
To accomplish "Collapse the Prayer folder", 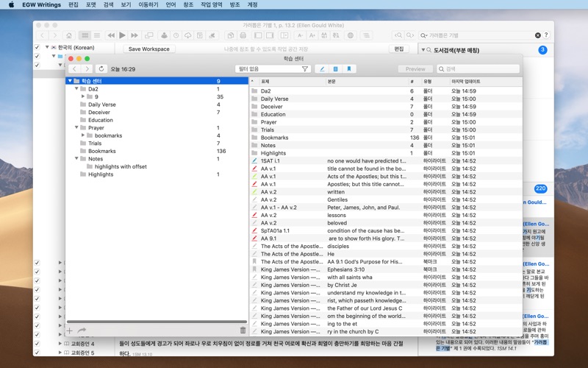I will click(x=76, y=127).
